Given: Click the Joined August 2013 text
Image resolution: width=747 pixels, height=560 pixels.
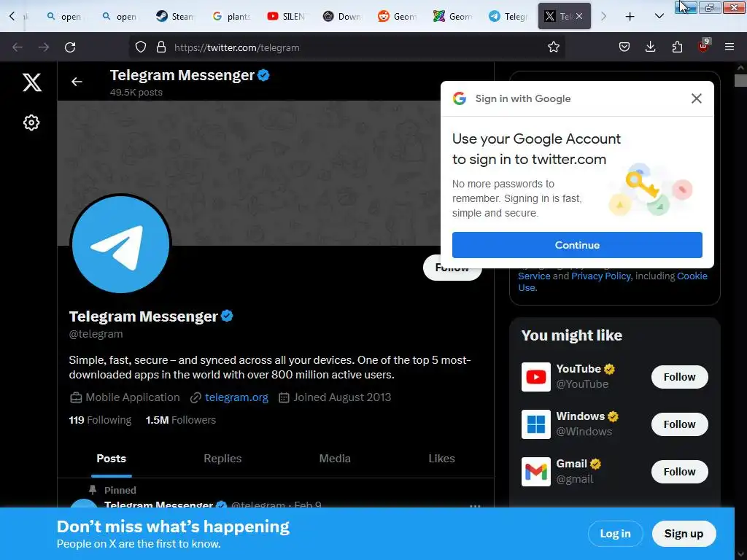Looking at the screenshot, I should click(x=342, y=397).
